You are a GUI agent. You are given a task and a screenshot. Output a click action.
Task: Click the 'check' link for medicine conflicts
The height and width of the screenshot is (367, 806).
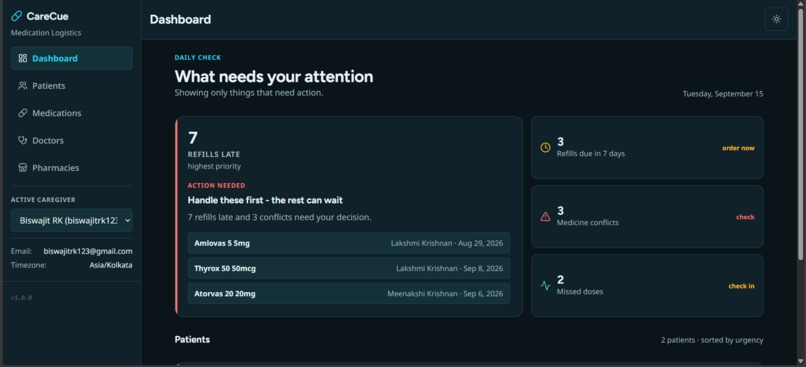click(x=745, y=217)
